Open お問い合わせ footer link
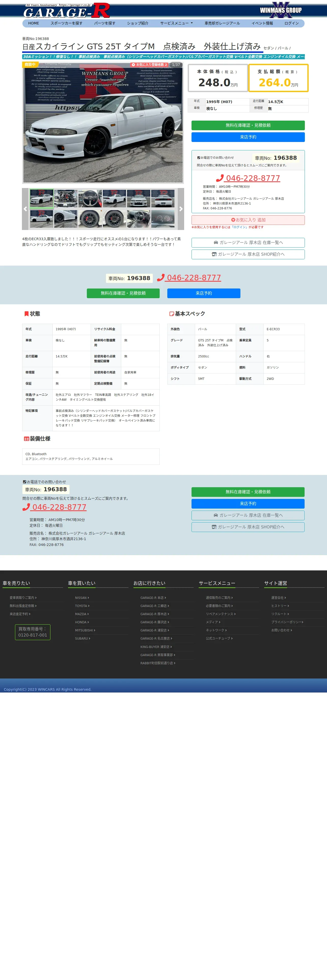The height and width of the screenshot is (980, 327). pos(281,630)
